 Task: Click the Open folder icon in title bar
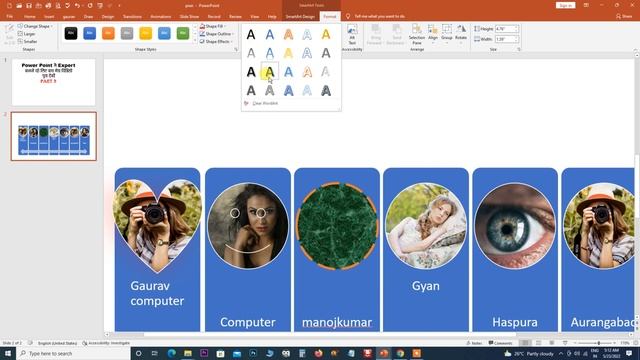pos(19,6)
